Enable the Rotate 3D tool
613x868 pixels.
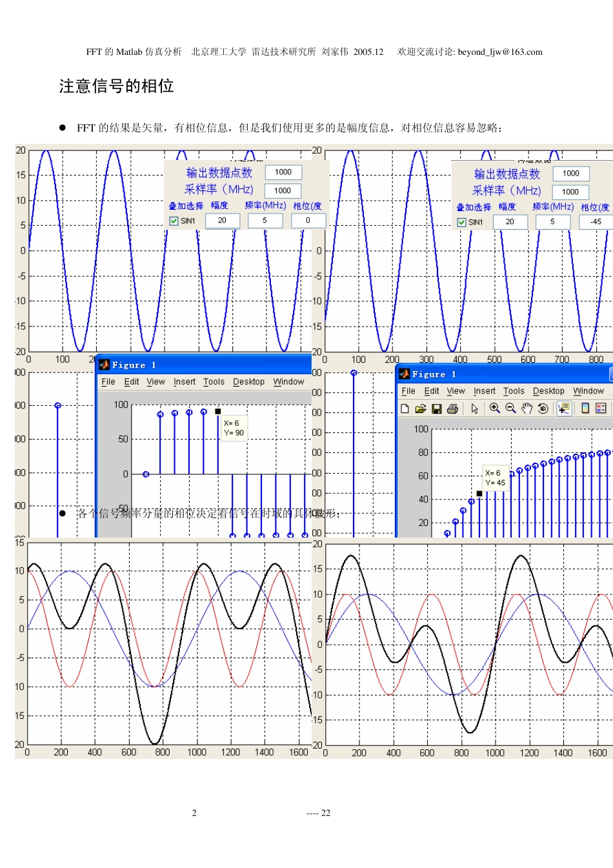tap(543, 409)
